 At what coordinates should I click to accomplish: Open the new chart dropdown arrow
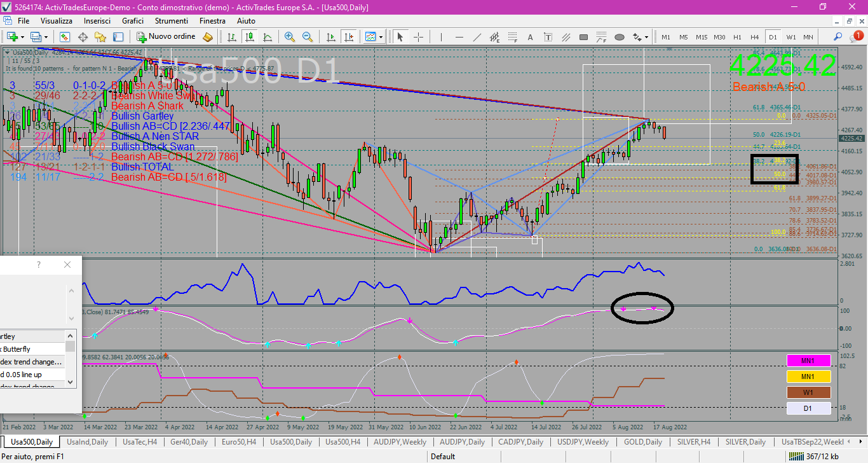coord(22,37)
